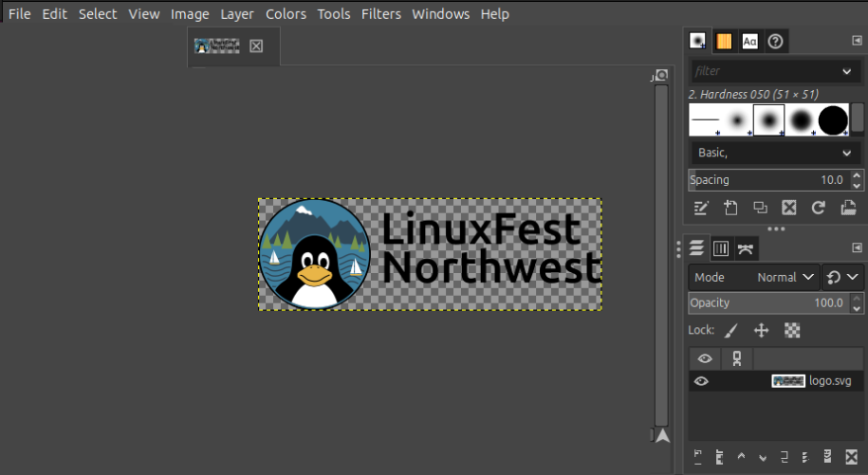Open the Document History tab with question mark
The width and height of the screenshot is (868, 475).
(x=776, y=41)
